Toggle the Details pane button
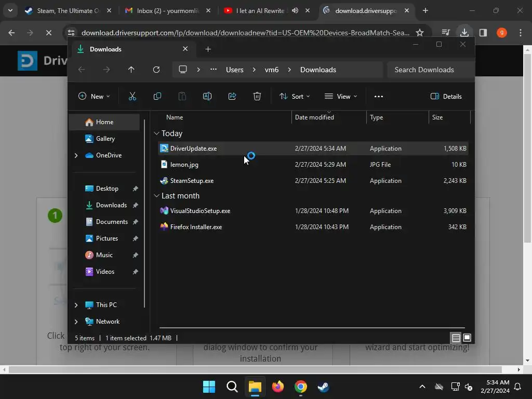The image size is (532, 399). click(446, 96)
